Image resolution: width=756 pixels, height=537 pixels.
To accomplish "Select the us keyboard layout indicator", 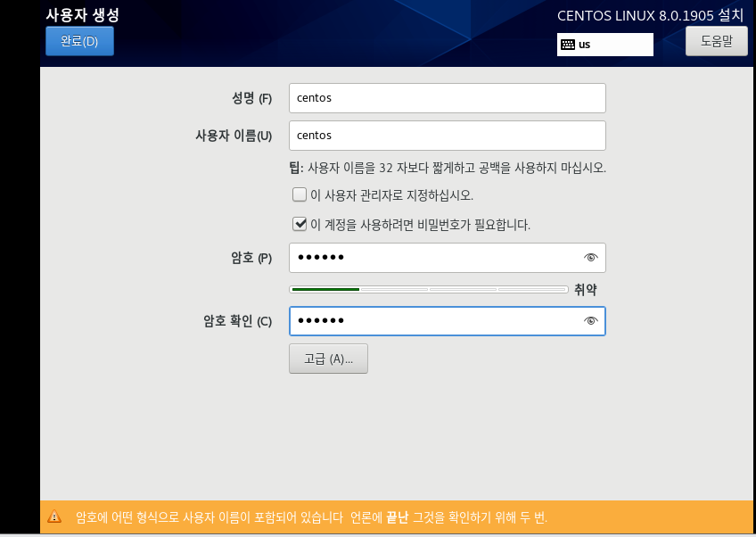I will pyautogui.click(x=605, y=45).
